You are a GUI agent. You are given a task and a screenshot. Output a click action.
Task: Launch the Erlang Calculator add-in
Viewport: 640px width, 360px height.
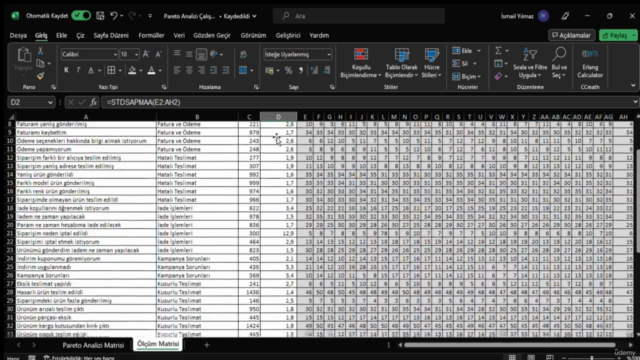(x=590, y=63)
